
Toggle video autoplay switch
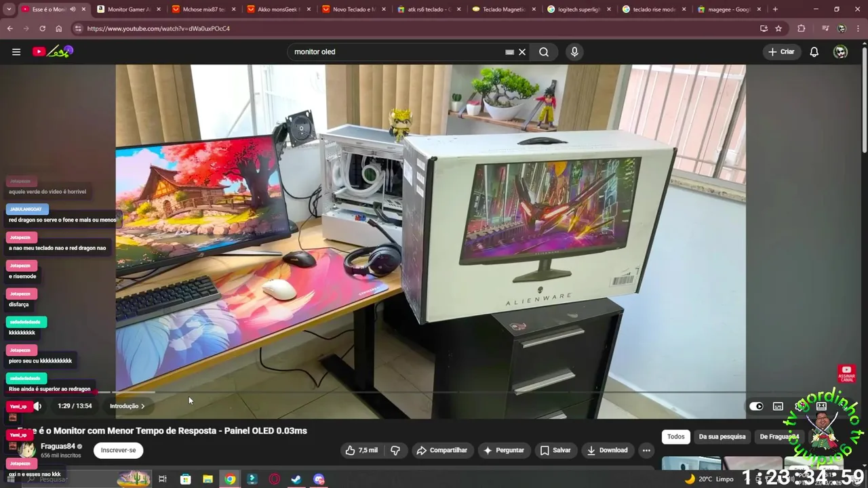756,406
